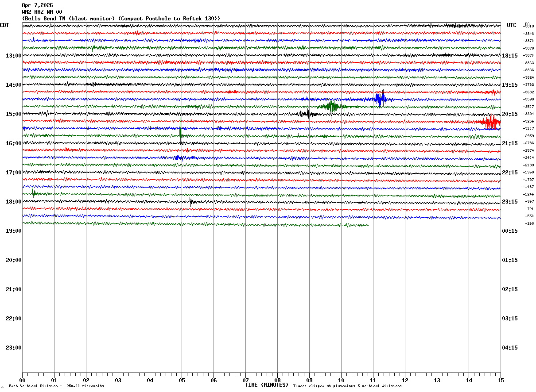Viewport: 536px width, 392px height.
Task: Click the 01:15 UTC time label
Action: click(x=510, y=260)
